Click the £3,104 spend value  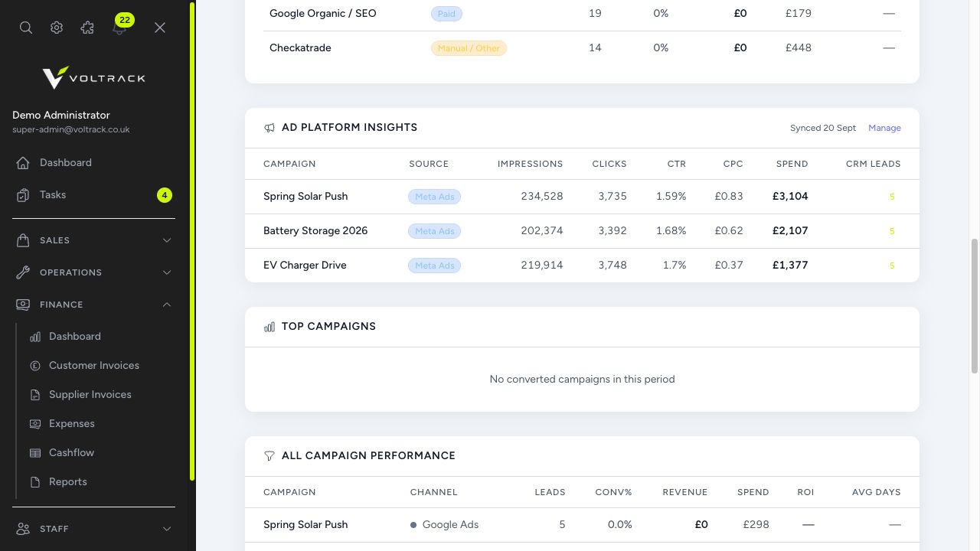(x=790, y=196)
